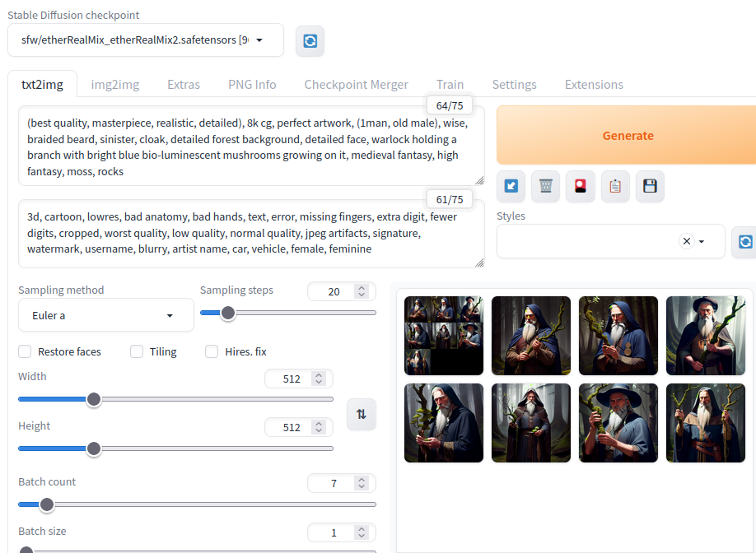Open the Train tab

coord(450,85)
